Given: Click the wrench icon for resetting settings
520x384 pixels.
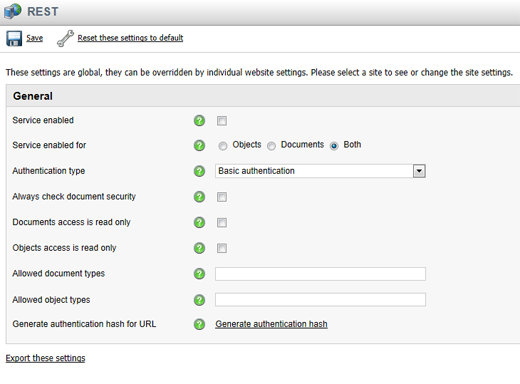Looking at the screenshot, I should click(x=65, y=38).
